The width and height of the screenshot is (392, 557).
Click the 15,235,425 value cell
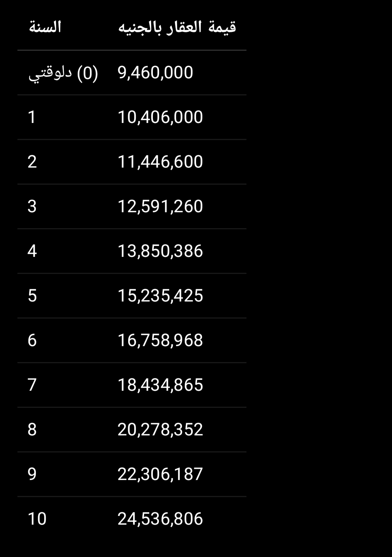[x=160, y=296]
